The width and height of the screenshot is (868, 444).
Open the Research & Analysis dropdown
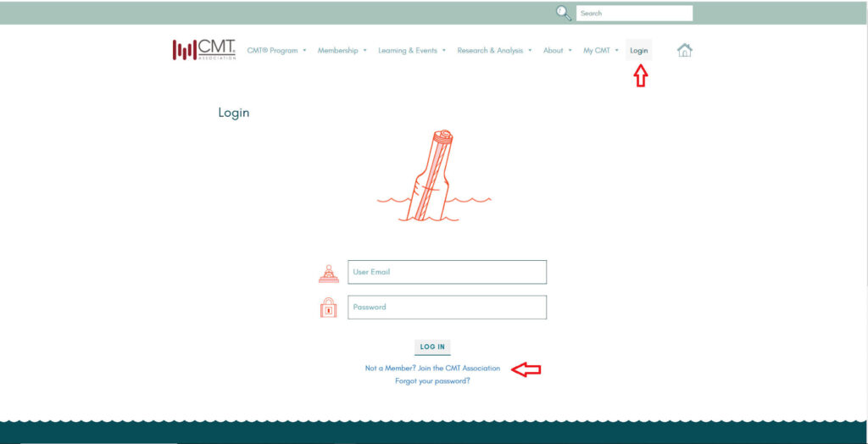pos(494,50)
